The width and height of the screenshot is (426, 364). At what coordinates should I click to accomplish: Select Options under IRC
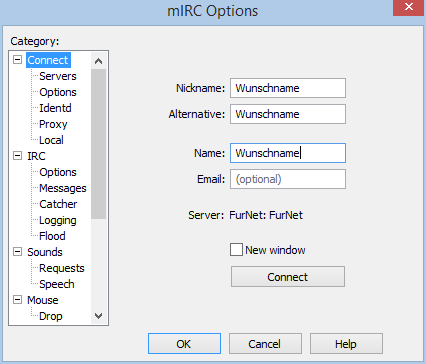[58, 172]
